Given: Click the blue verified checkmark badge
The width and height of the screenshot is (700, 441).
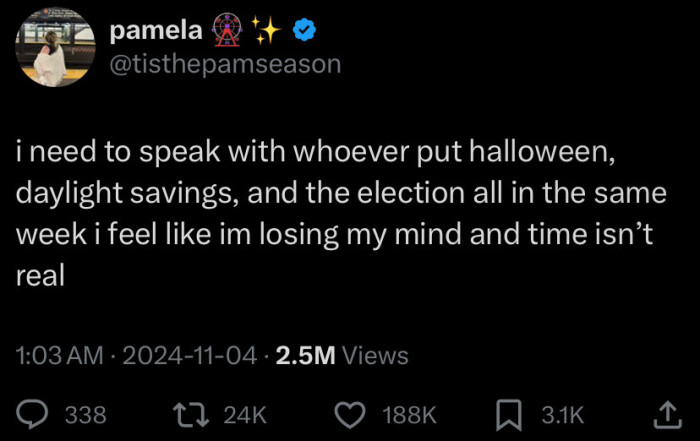Looking at the screenshot, I should 305,32.
